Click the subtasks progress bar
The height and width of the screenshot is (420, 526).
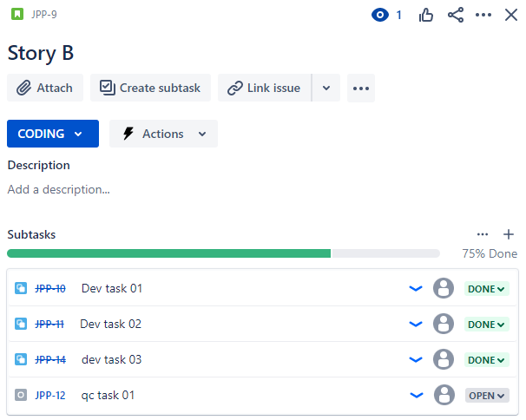pyautogui.click(x=223, y=253)
